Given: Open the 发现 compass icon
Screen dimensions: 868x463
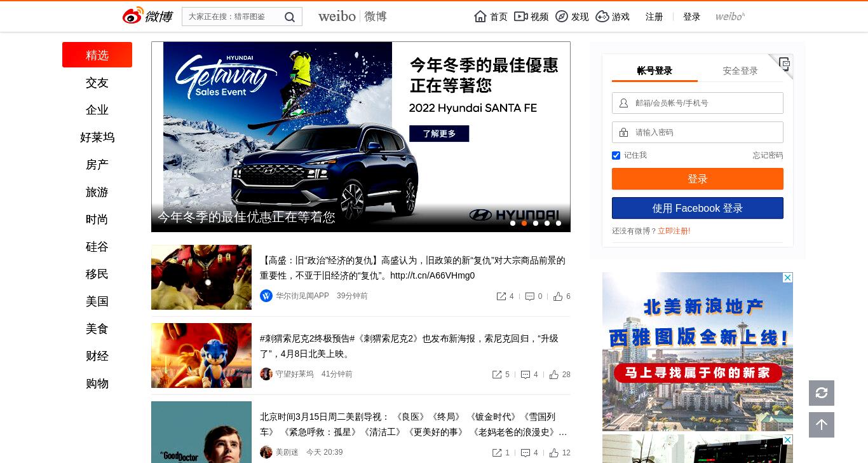Looking at the screenshot, I should pos(562,17).
